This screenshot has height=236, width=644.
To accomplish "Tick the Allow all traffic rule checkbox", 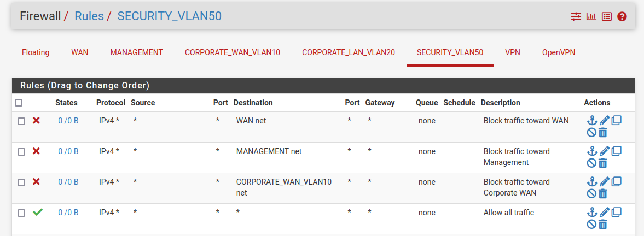I will point(21,213).
